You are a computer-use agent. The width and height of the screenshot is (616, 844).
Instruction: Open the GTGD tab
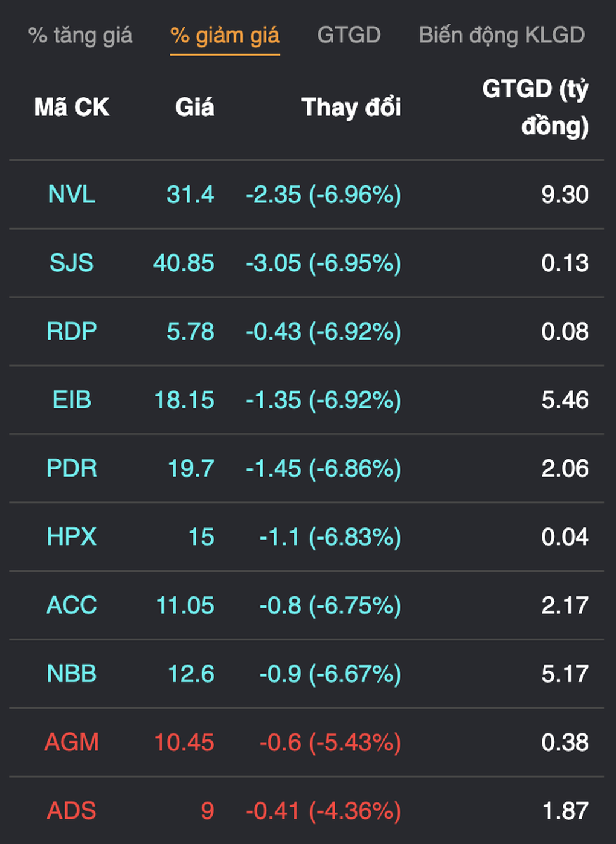[x=349, y=35]
